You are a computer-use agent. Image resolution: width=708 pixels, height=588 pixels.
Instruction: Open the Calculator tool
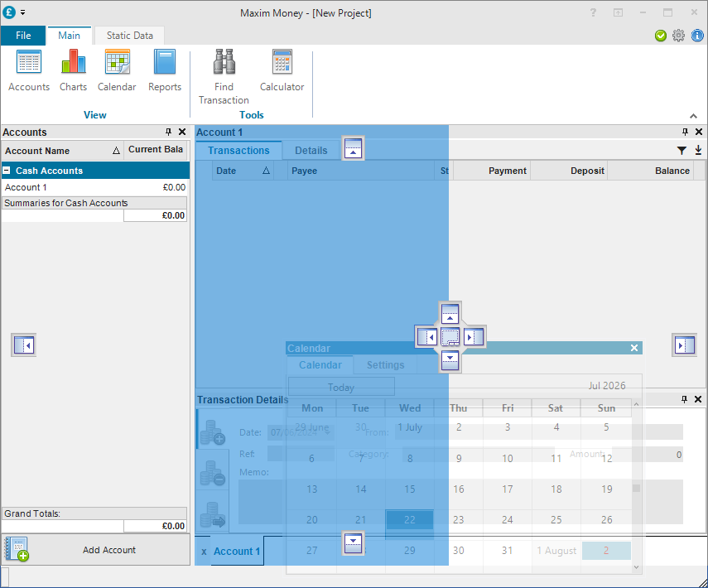pos(282,70)
